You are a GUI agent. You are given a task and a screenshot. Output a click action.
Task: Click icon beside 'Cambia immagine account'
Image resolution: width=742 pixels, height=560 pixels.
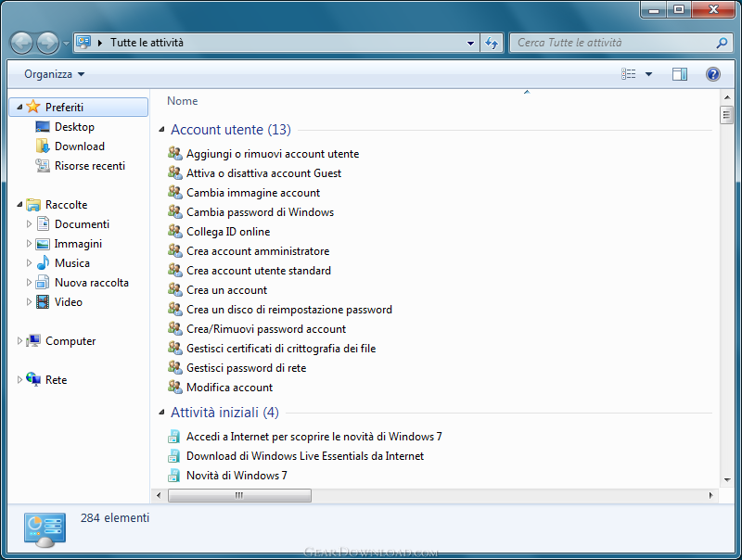tap(175, 193)
